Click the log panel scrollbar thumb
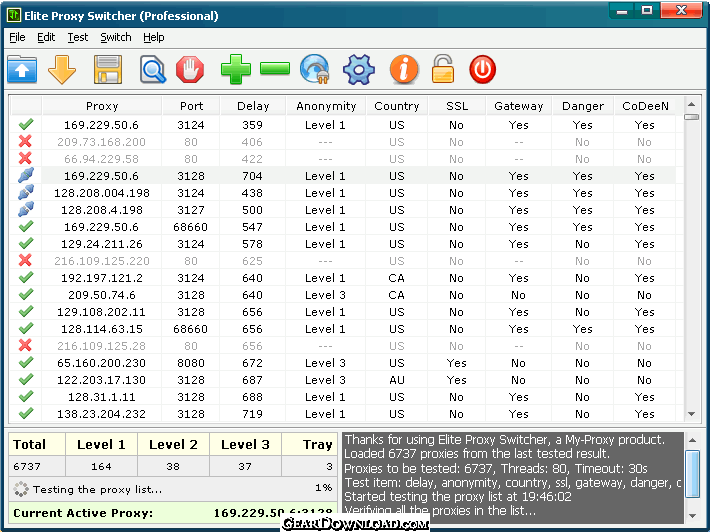Screen dimensions: 710x532 pyautogui.click(x=692, y=474)
